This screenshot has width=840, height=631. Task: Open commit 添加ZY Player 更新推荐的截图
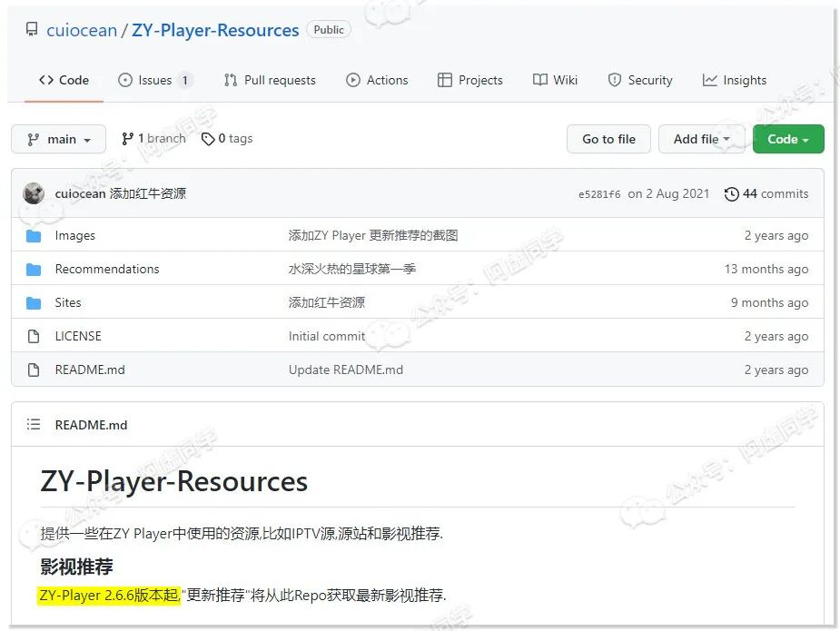[373, 235]
